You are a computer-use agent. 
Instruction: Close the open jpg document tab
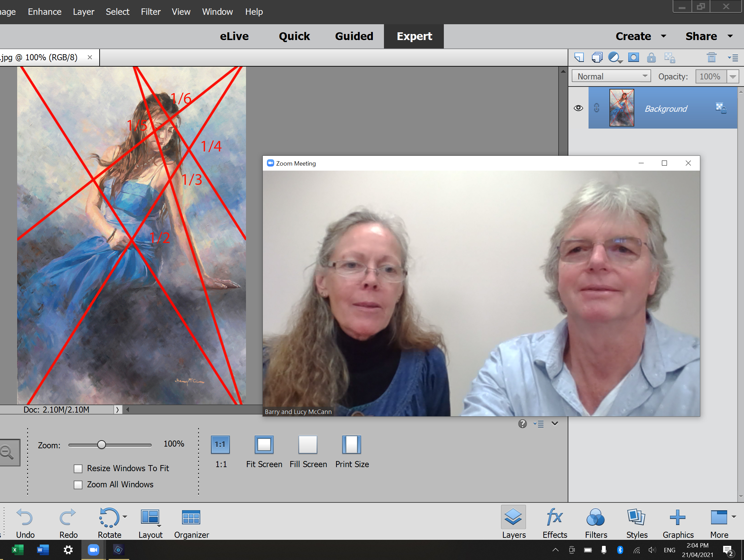pyautogui.click(x=90, y=57)
